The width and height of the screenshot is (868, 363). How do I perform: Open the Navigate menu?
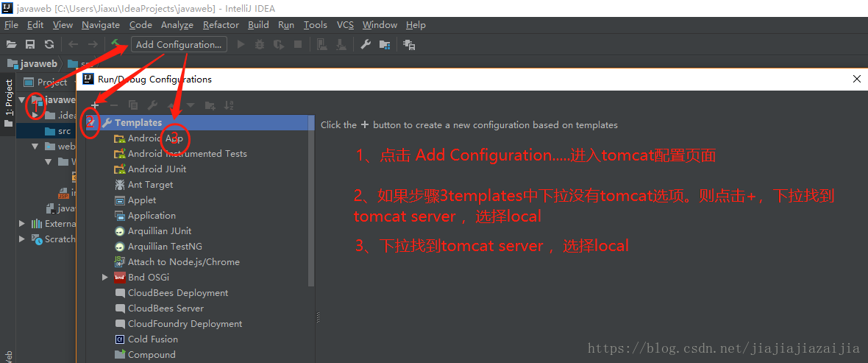point(101,25)
